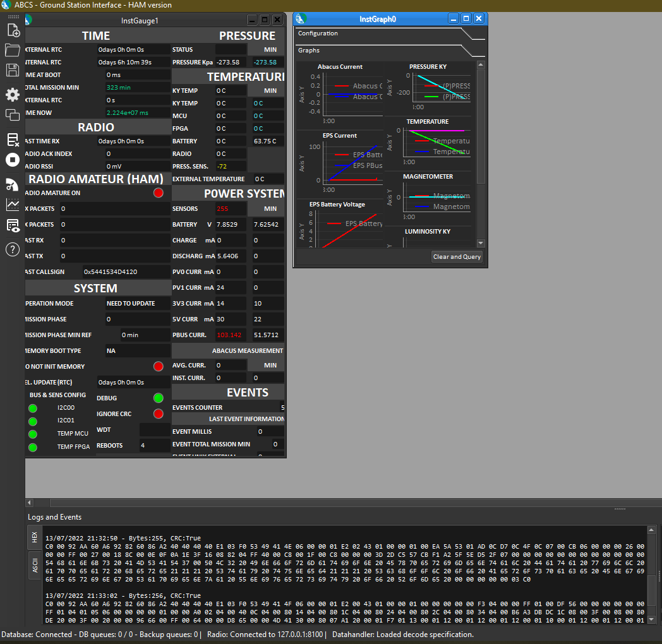Screen dimensions: 662x644
Task: Click the LAST CALLSIGN value 0x5441534D4120
Action: pos(126,271)
